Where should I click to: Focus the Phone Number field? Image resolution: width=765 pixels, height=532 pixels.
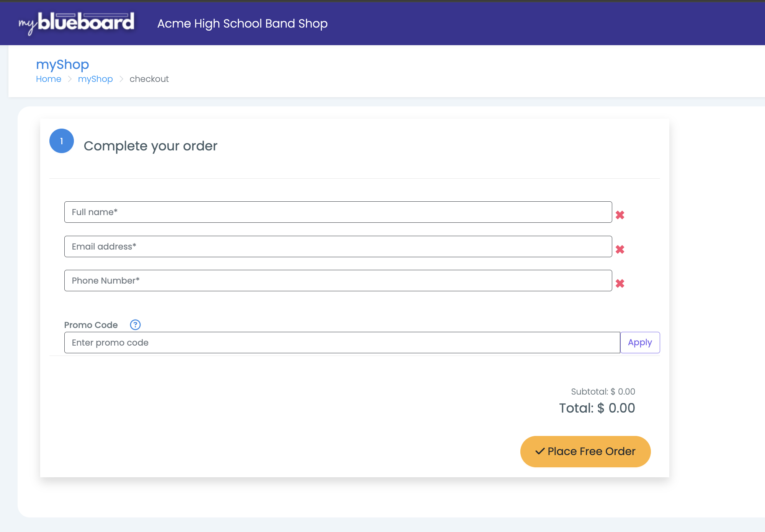(x=338, y=281)
